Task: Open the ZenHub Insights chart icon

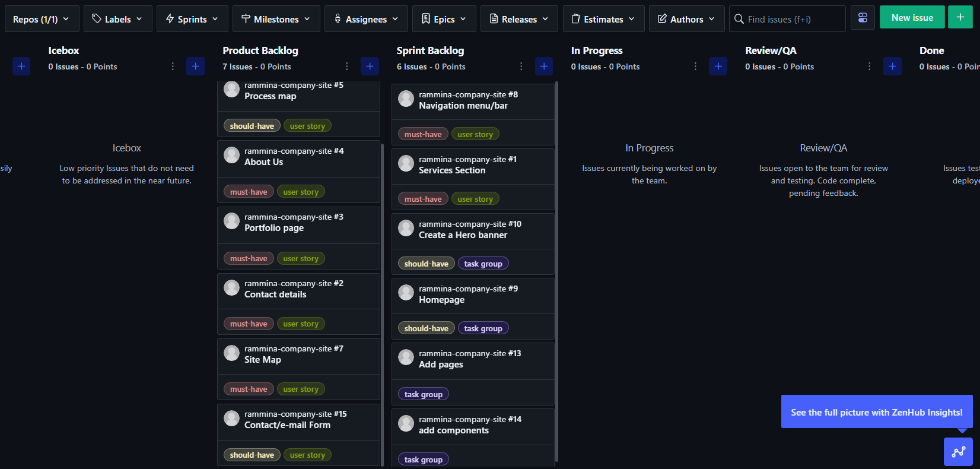Action: point(958,452)
